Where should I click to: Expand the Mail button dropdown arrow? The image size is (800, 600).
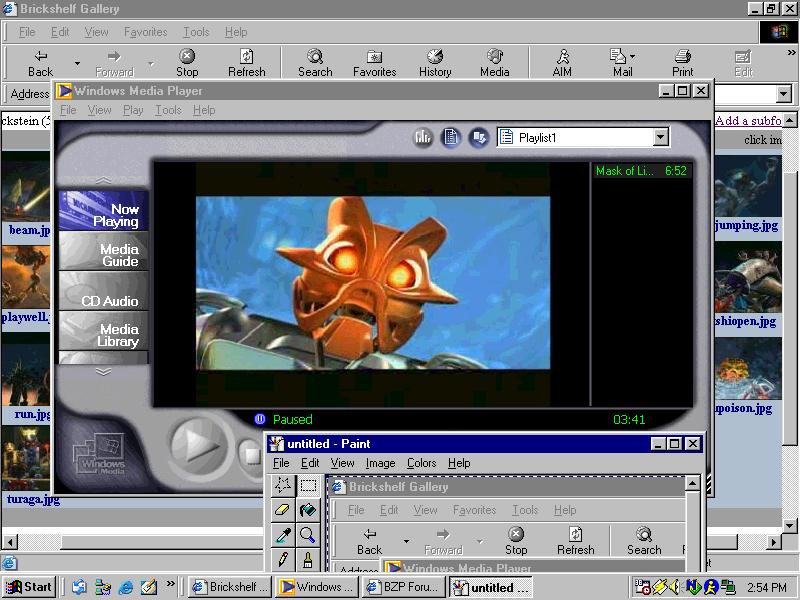tap(633, 56)
